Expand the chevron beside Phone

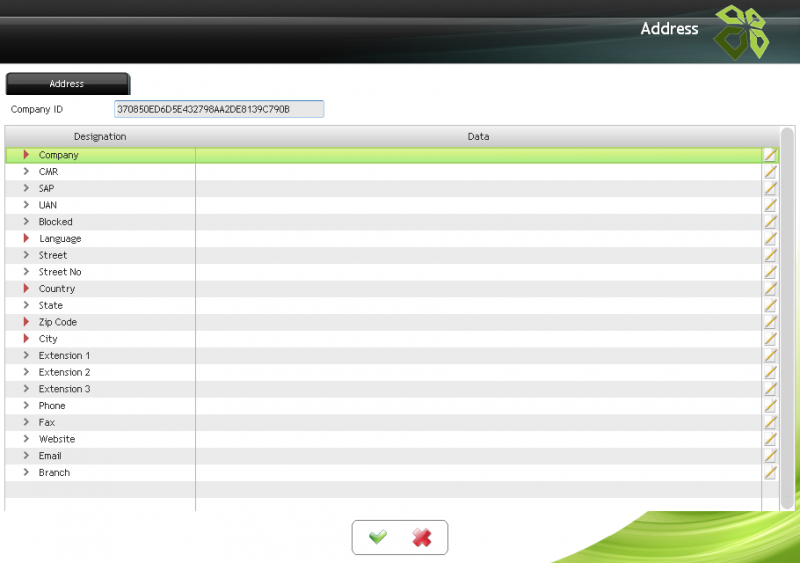click(x=26, y=405)
